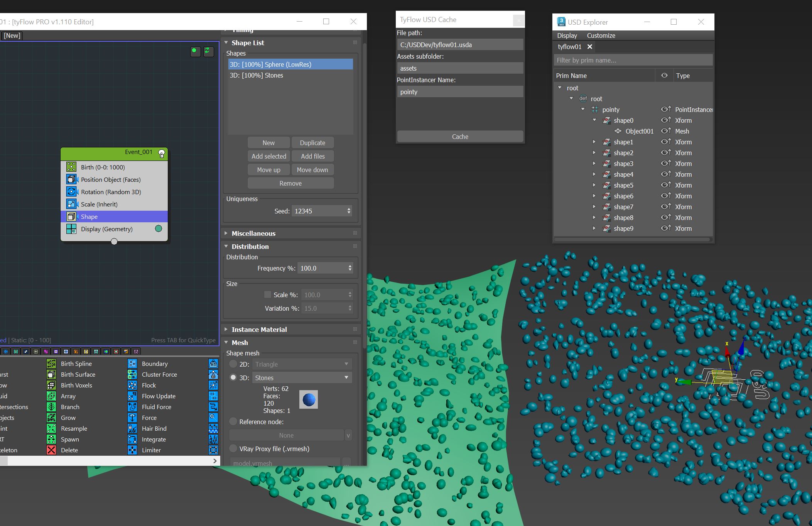The image size is (812, 526).
Task: Select the 2D shape mesh radio button
Action: pos(233,364)
